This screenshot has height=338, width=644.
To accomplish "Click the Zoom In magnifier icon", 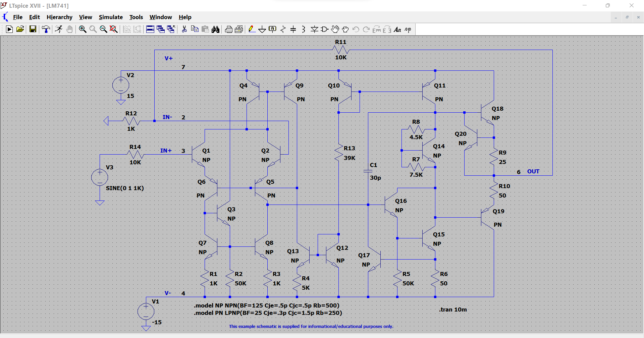I will (83, 30).
